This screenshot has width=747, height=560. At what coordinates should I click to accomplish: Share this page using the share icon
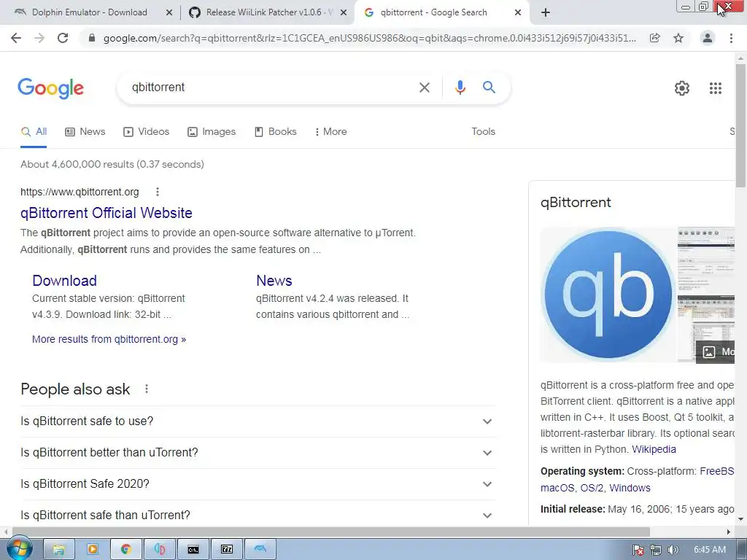click(x=655, y=38)
